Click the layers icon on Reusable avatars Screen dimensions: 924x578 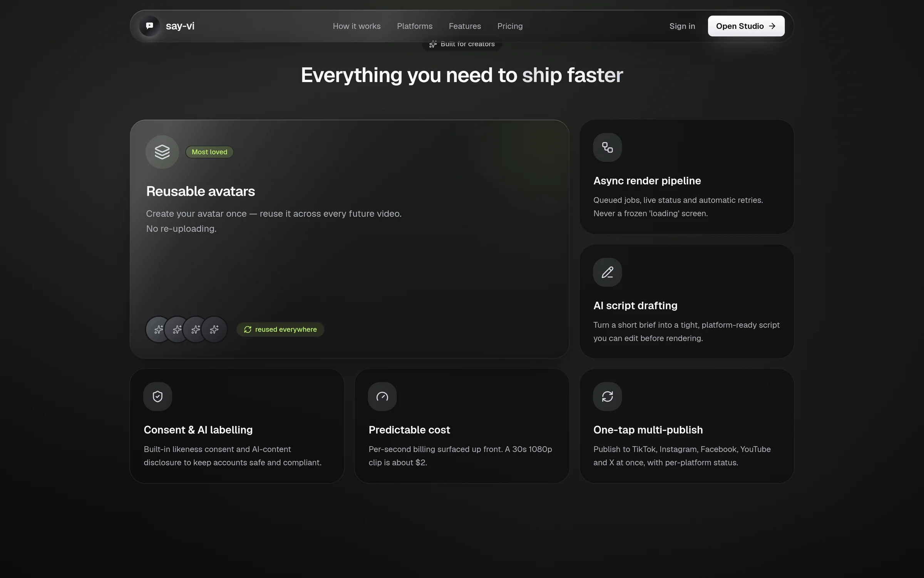pos(162,151)
